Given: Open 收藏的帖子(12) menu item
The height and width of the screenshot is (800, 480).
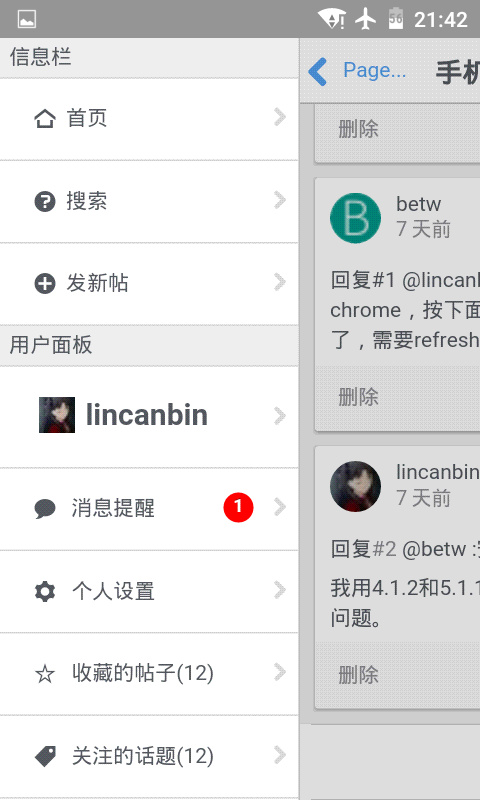Looking at the screenshot, I should 149,674.
